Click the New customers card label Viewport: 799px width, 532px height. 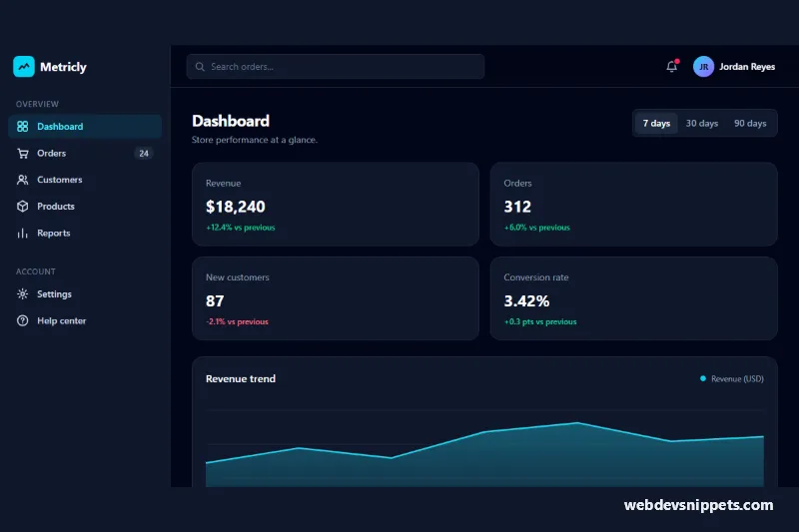[x=238, y=277]
